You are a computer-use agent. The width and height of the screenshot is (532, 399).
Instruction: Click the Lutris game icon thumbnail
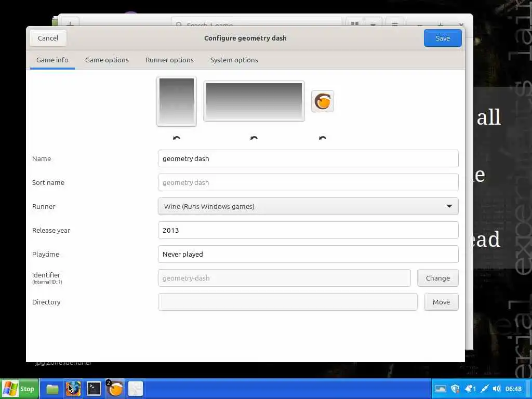[x=322, y=101]
